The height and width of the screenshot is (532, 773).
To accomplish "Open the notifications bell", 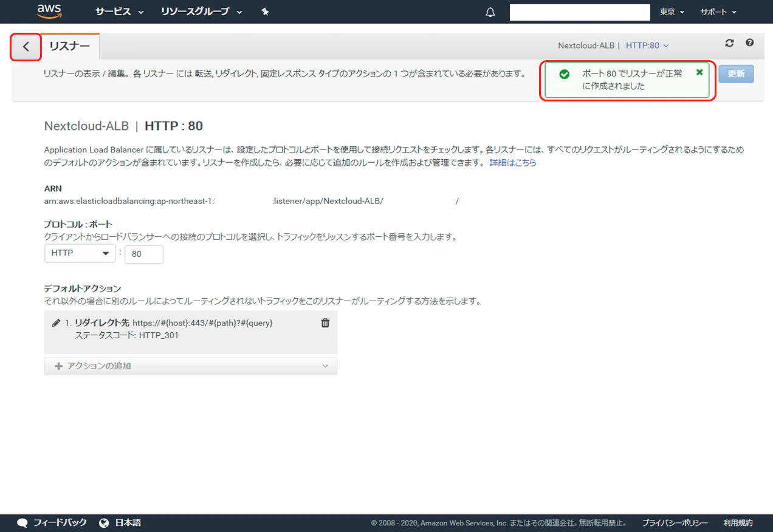I will pos(490,12).
